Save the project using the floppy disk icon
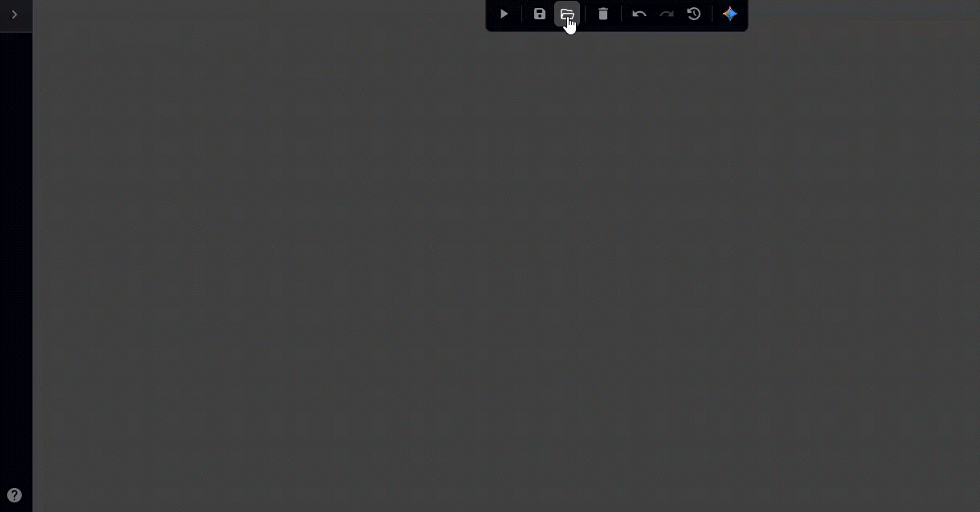980x512 pixels. pos(540,14)
